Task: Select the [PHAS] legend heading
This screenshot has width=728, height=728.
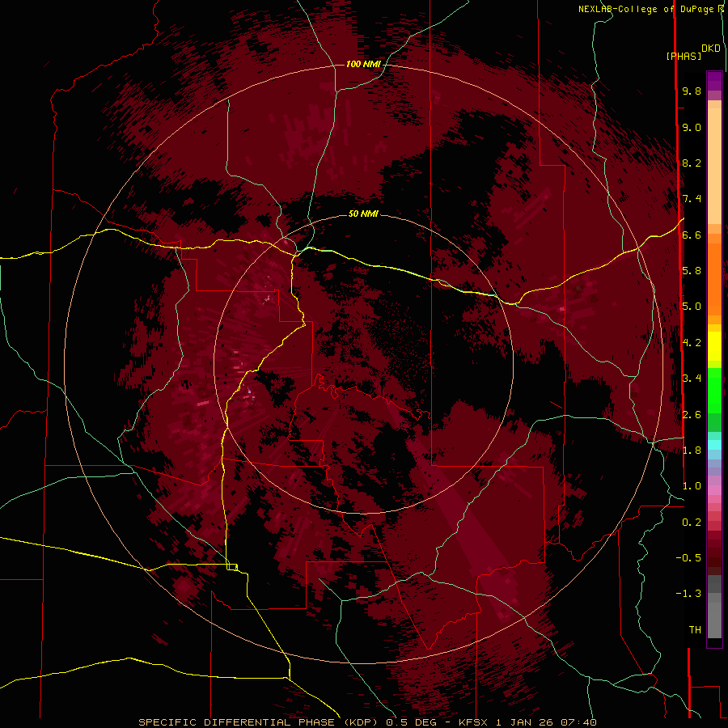Action: [684, 56]
